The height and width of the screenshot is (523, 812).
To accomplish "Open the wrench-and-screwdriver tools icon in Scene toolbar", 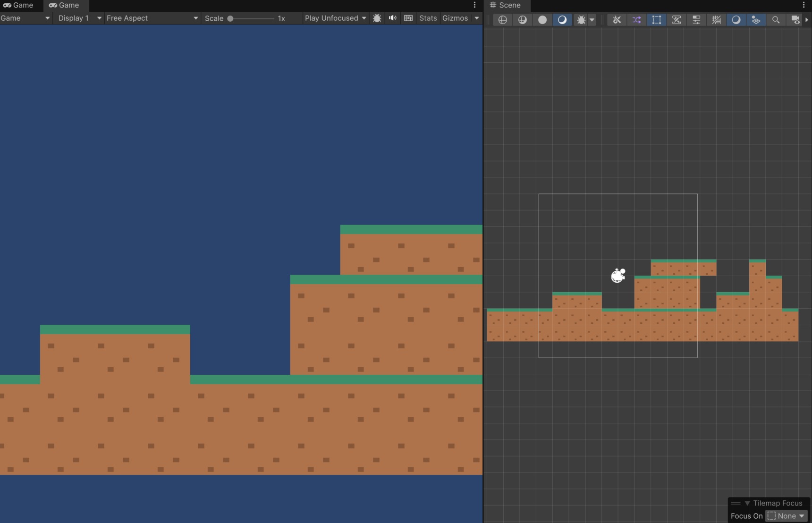I will [617, 20].
